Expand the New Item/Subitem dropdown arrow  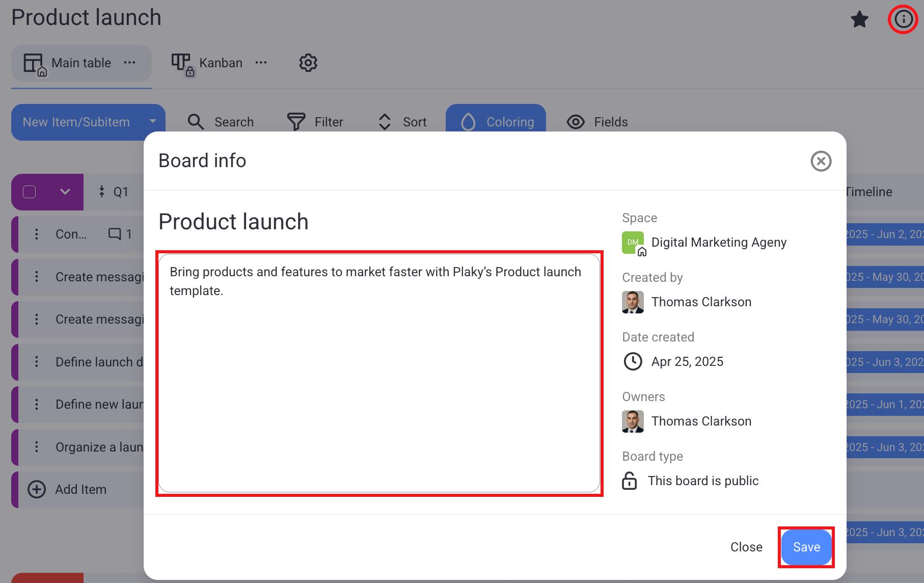[x=152, y=122]
